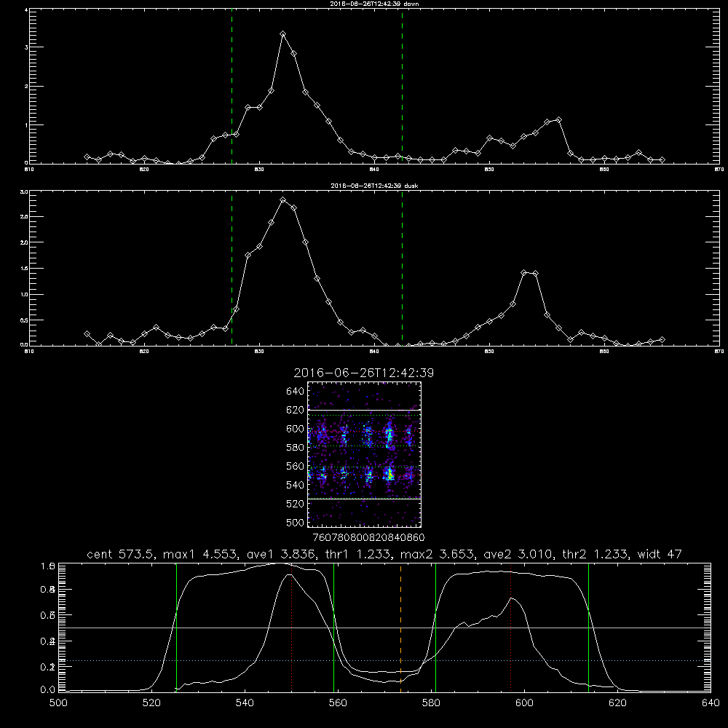Click the bottom plot x-axis label 560
Viewport: 728px width, 728px height.
338,703
